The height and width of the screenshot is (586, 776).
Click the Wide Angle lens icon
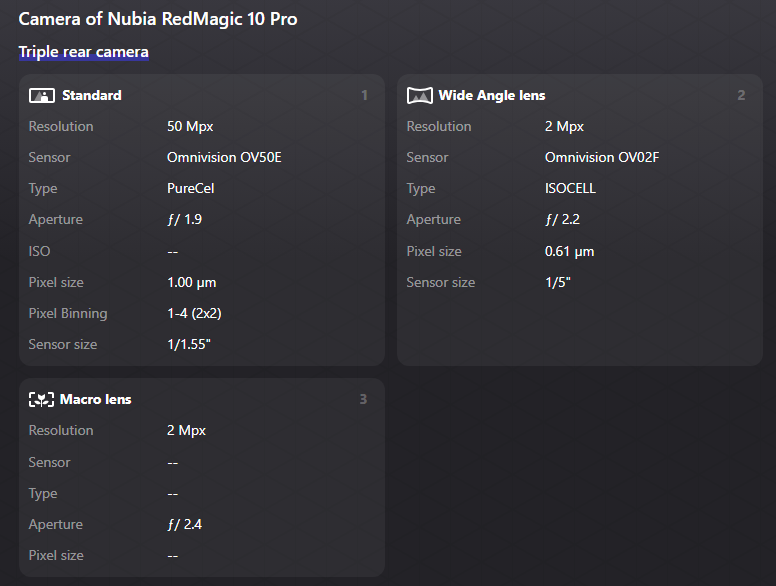tap(419, 96)
